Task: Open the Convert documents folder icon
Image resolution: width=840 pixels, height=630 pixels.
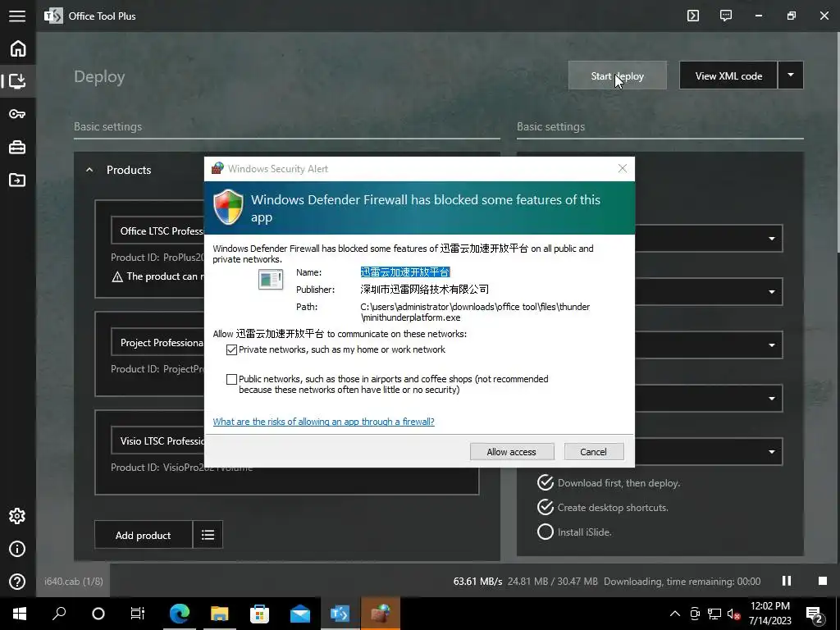Action: [17, 180]
